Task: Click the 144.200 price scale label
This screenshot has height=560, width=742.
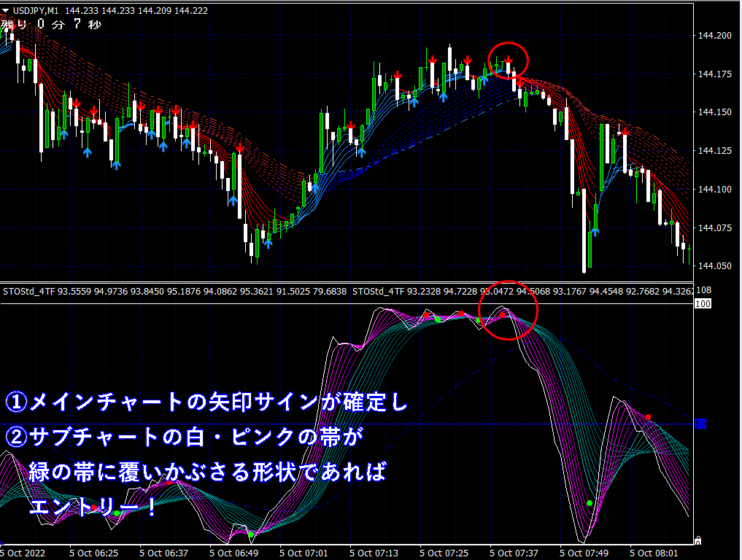Action: click(714, 36)
